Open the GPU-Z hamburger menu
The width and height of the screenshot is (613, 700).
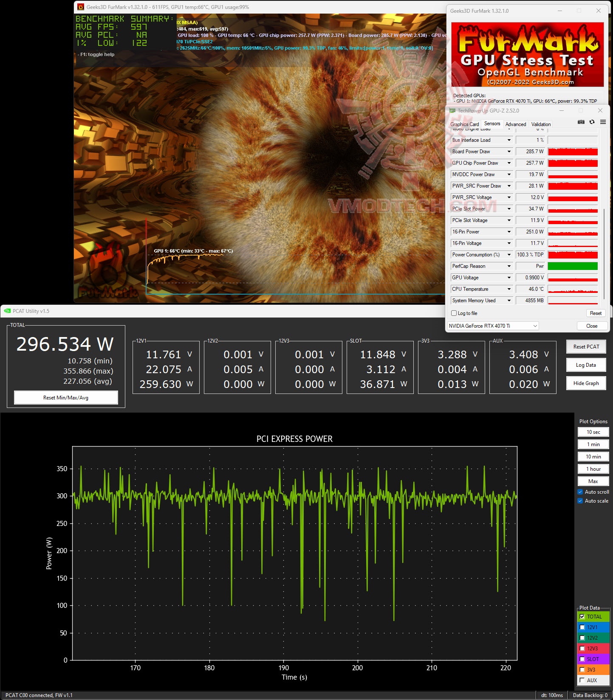[x=603, y=122]
